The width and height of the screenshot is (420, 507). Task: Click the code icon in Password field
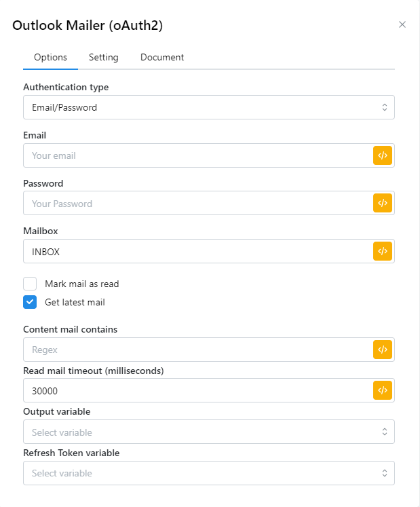click(383, 203)
